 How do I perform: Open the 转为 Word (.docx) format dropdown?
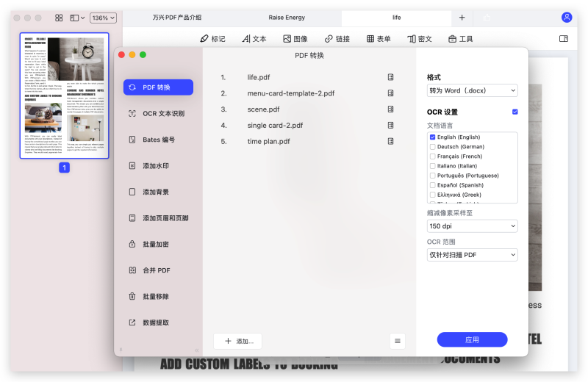pyautogui.click(x=472, y=90)
